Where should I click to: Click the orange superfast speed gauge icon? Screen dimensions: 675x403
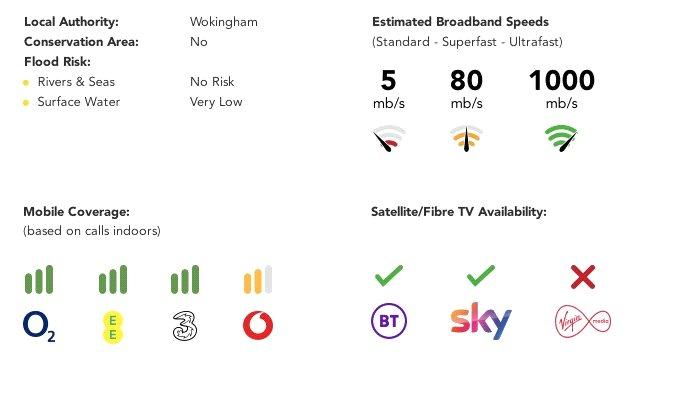point(466,138)
